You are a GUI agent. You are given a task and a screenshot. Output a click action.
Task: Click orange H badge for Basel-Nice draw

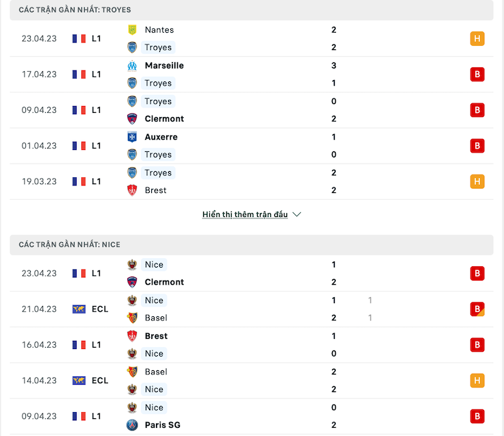(477, 381)
